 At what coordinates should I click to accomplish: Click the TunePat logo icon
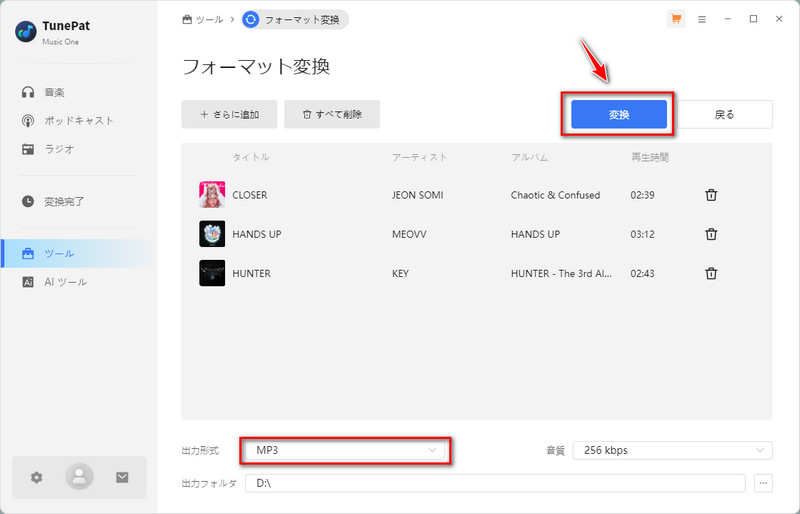pyautogui.click(x=26, y=32)
